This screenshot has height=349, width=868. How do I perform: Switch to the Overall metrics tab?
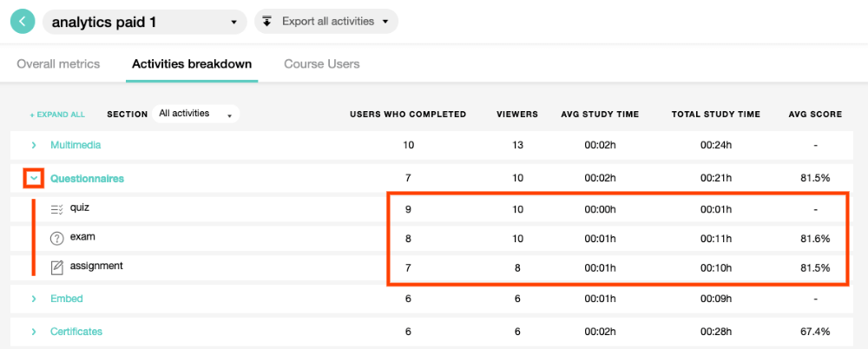58,64
